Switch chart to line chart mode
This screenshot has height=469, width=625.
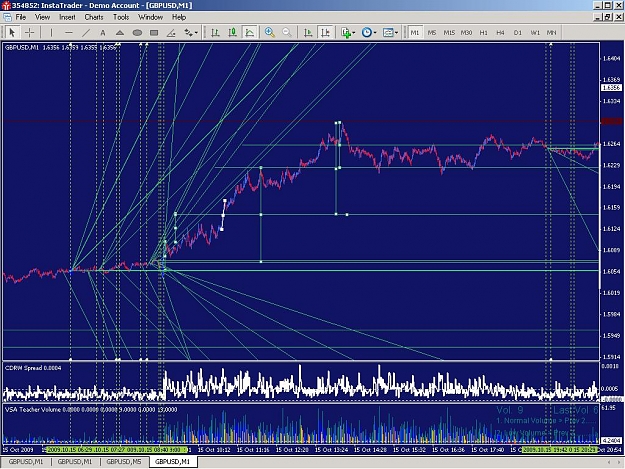(x=250, y=33)
